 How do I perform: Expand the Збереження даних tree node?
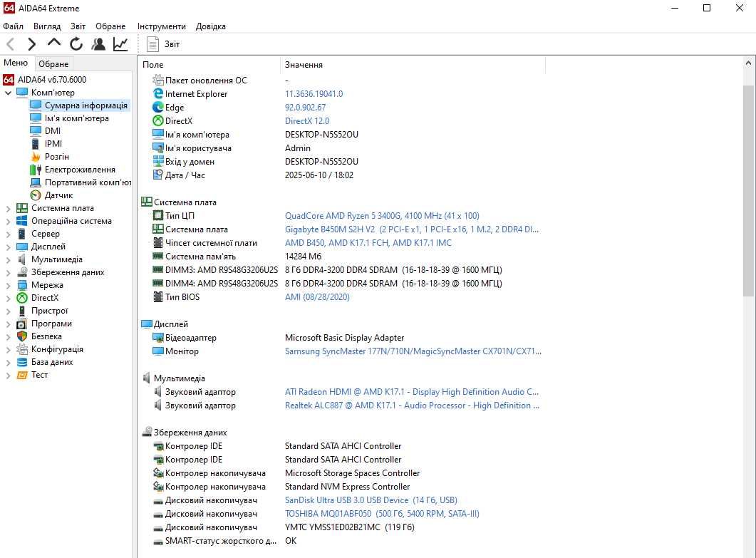pyautogui.click(x=9, y=272)
